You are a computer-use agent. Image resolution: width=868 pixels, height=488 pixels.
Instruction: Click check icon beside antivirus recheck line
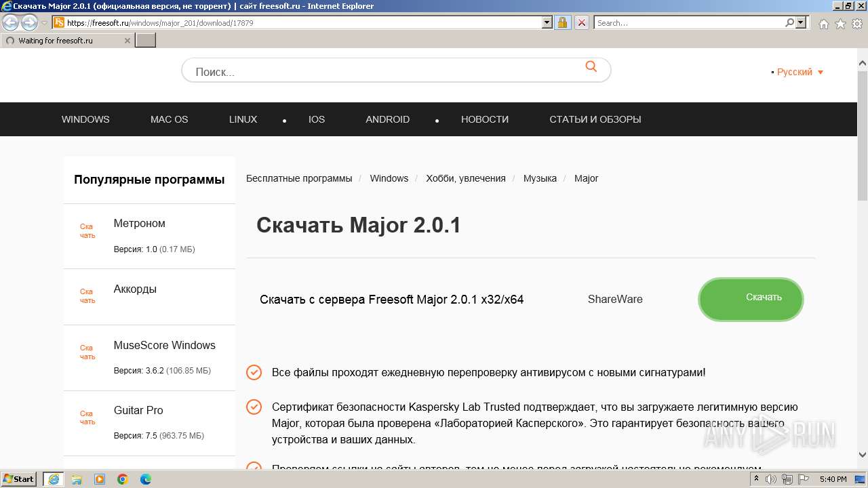coord(254,372)
